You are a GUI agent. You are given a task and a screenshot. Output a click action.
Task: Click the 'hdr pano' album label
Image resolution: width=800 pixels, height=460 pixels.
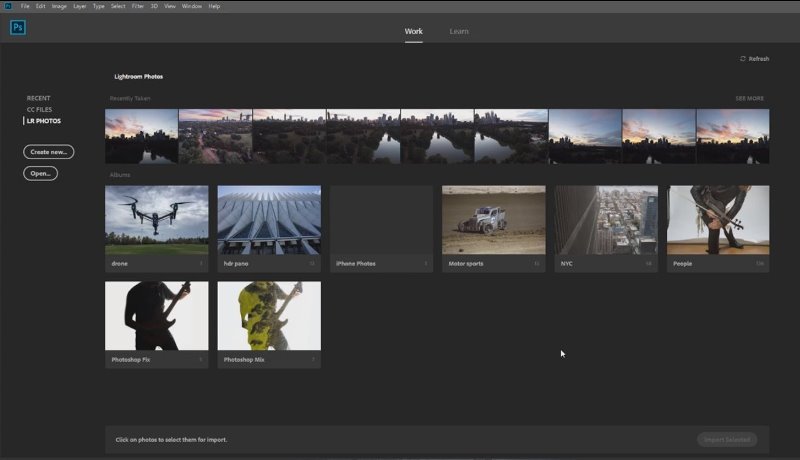tap(236, 264)
